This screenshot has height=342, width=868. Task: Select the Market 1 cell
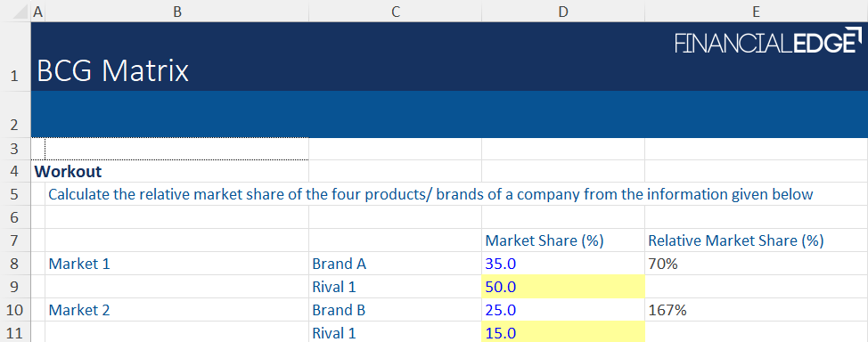pos(177,264)
